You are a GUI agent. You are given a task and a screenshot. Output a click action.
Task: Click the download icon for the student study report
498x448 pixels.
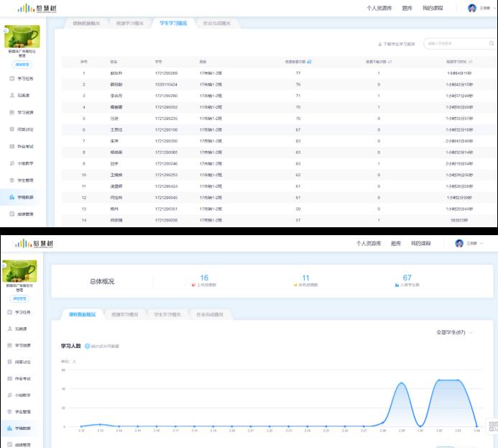point(379,44)
